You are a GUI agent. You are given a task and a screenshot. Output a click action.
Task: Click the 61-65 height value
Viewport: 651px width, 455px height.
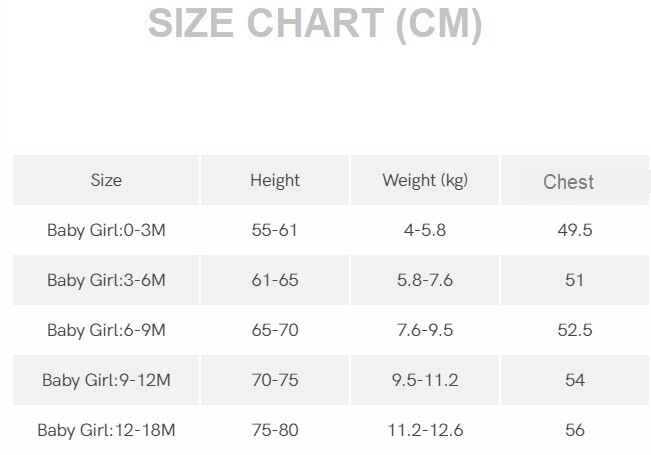pyautogui.click(x=275, y=280)
